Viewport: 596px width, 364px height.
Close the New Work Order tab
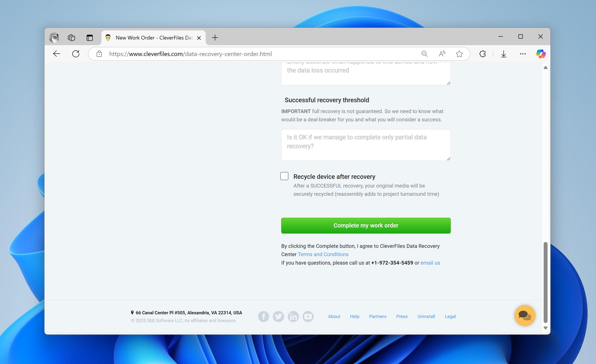199,38
